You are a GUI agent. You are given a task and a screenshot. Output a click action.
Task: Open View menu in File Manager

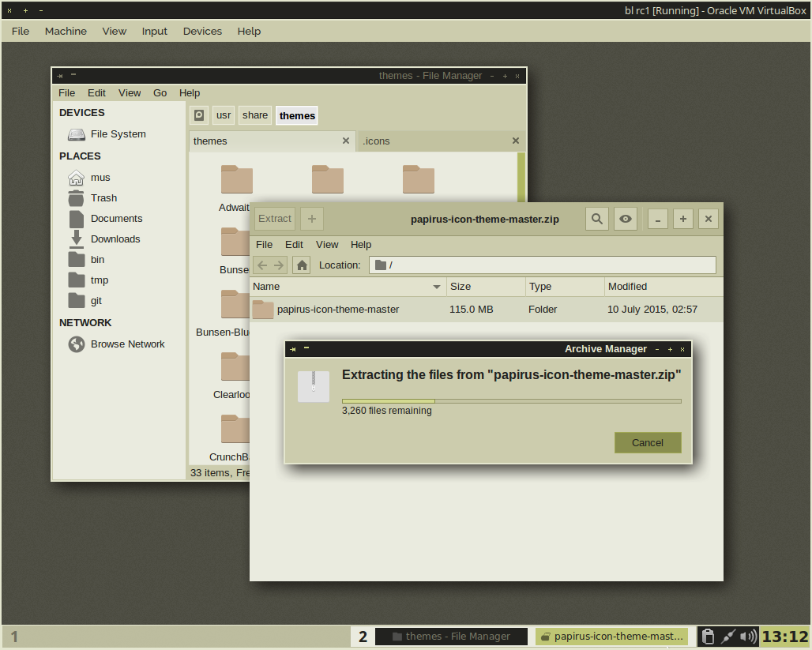[x=129, y=92]
